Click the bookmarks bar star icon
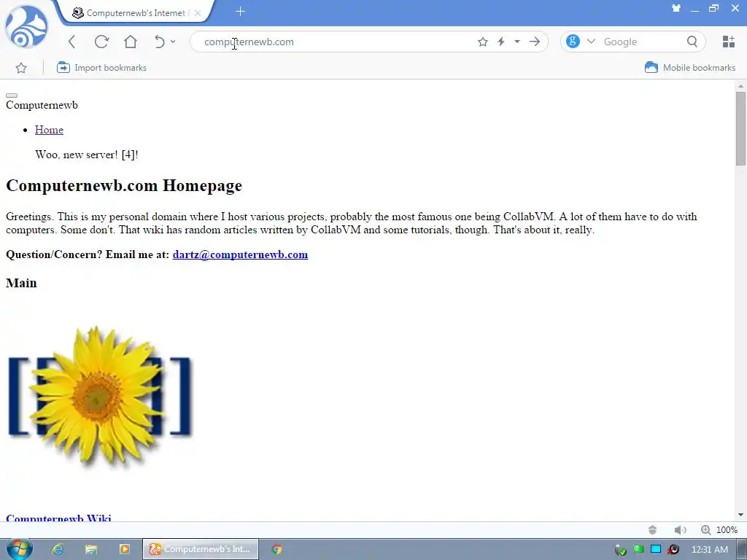This screenshot has width=747, height=560. (x=21, y=68)
